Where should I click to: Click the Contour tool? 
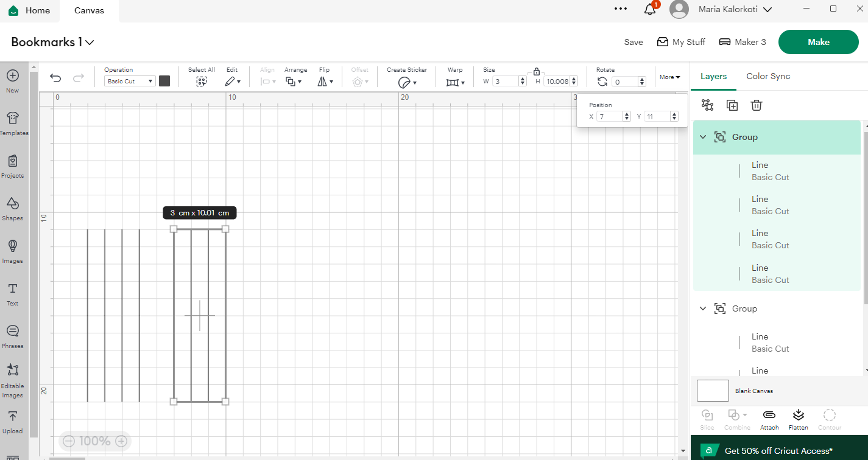tap(829, 419)
